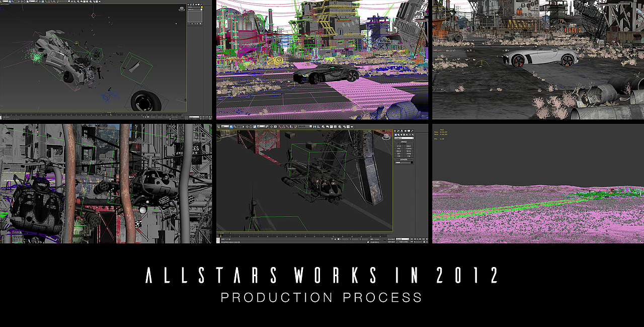Select Geometry category in helicopter Create panel
The image size is (644, 327).
(395, 135)
